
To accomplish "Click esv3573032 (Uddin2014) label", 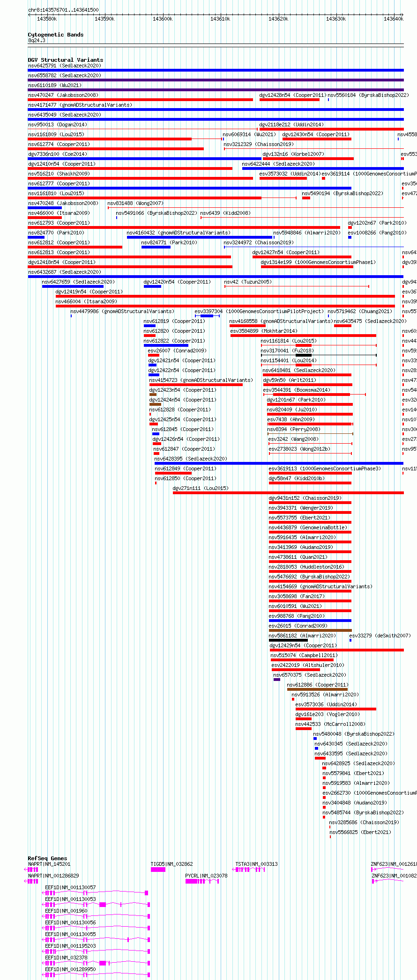I will 290,174.
